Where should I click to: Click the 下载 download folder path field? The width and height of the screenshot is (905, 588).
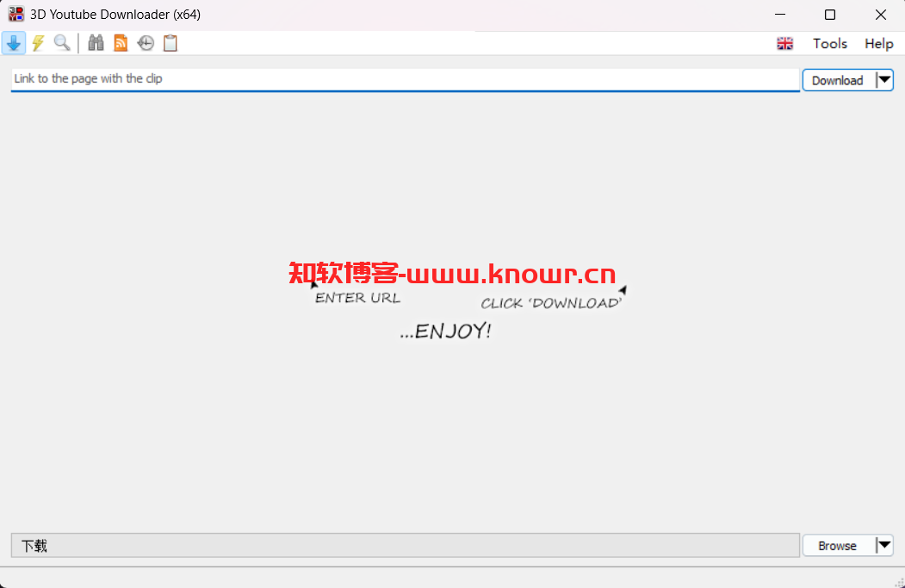click(406, 545)
